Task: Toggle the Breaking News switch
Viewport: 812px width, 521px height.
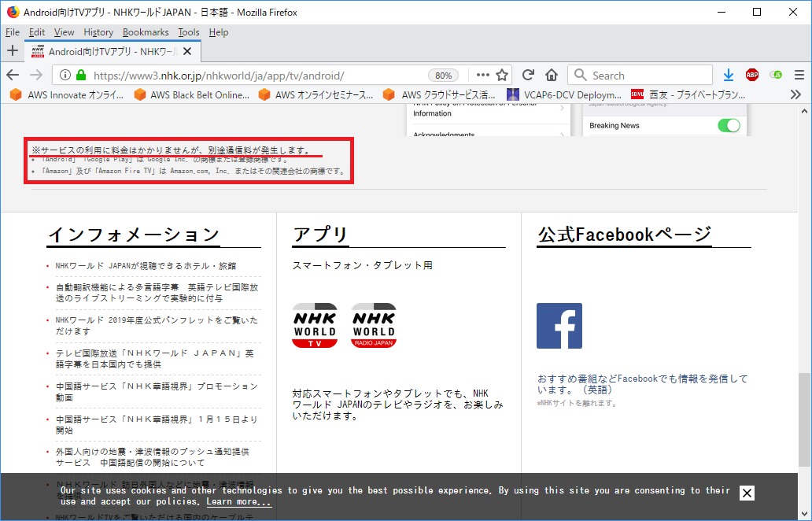Action: pyautogui.click(x=729, y=126)
